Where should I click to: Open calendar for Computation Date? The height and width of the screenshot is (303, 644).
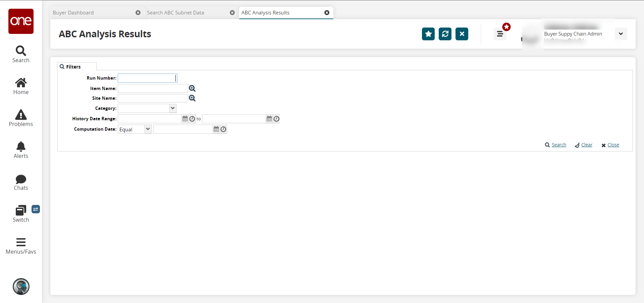click(216, 129)
